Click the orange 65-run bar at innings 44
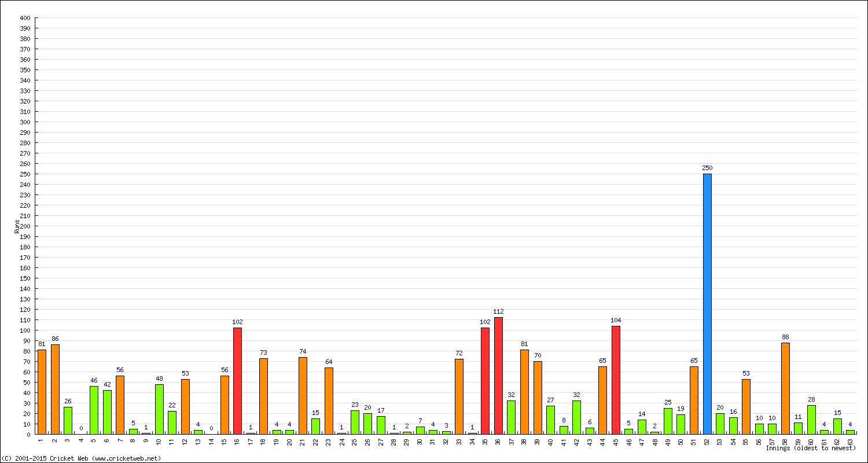The width and height of the screenshot is (868, 463). [602, 400]
